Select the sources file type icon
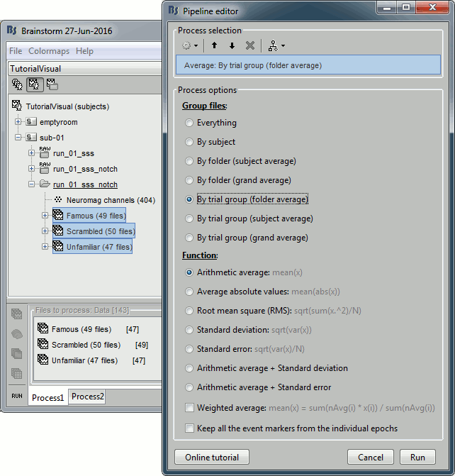 click(x=16, y=333)
